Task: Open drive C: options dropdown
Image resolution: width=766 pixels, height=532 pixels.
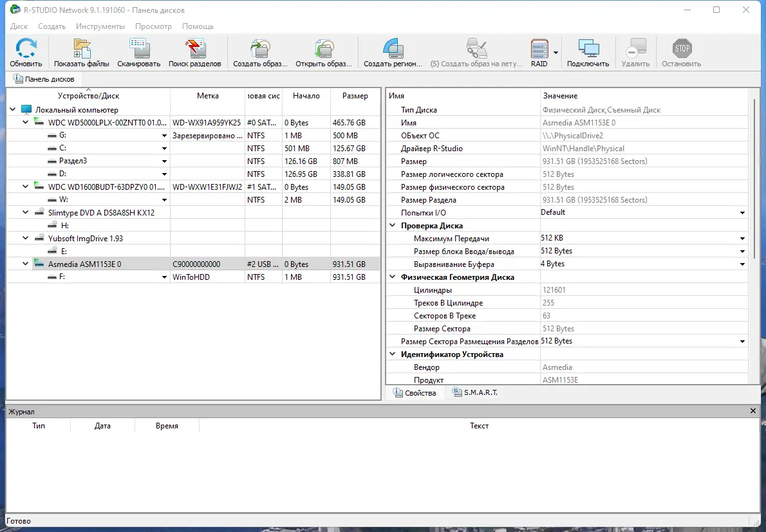Action: click(163, 148)
